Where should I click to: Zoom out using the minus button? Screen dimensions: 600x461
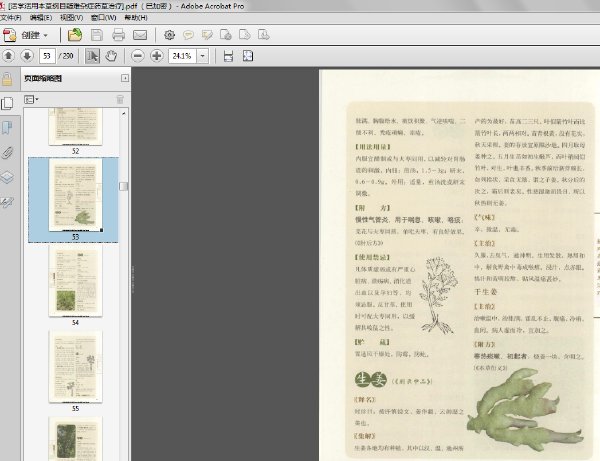click(137, 56)
